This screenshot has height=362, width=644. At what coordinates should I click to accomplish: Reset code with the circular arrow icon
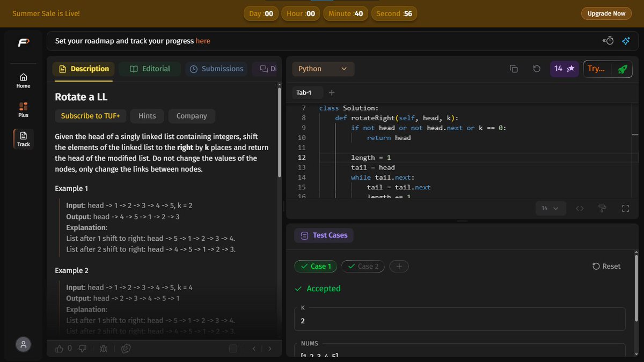coord(536,69)
